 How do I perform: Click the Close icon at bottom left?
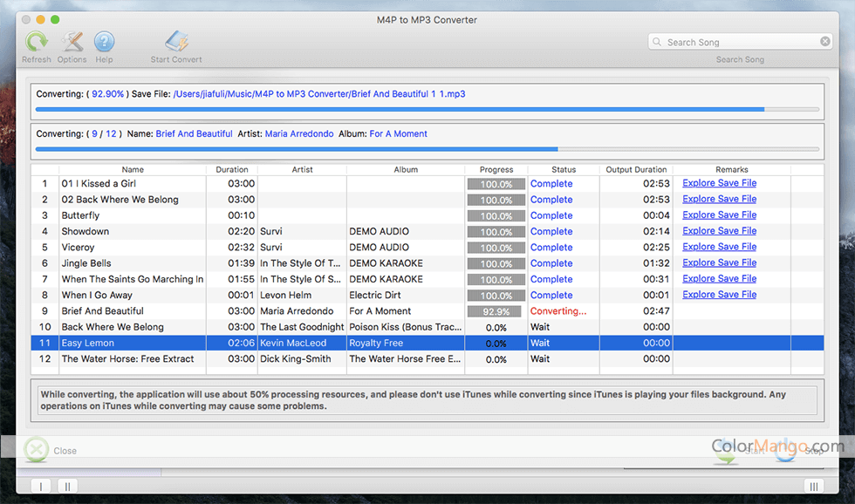point(37,450)
